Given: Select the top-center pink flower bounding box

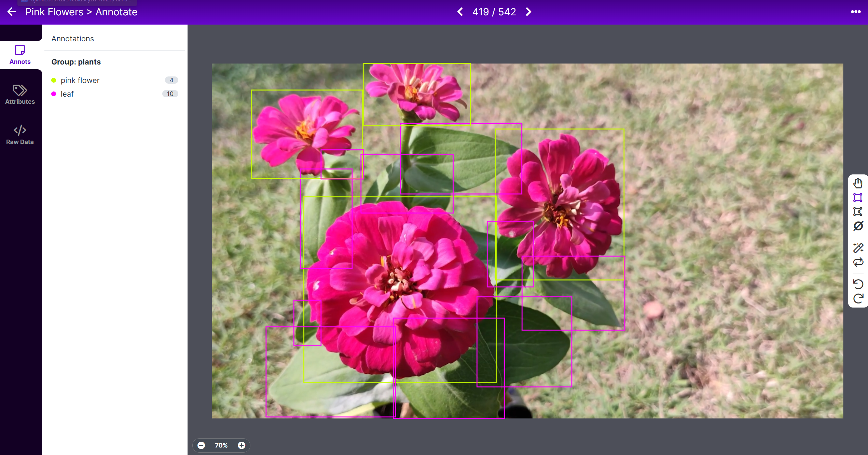Looking at the screenshot, I should click(x=417, y=94).
